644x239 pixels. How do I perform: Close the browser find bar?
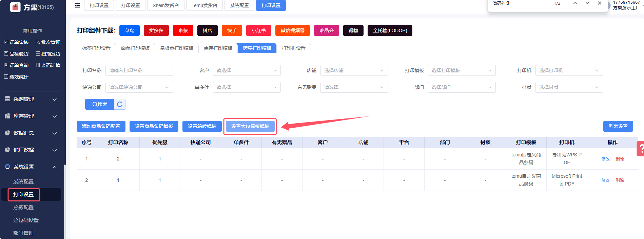coord(600,3)
